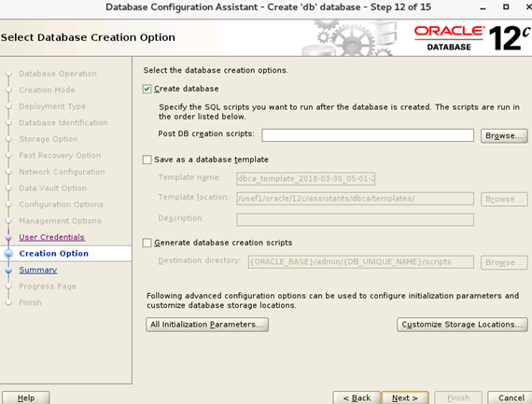Click the Creation Option step bullet icon
532x404 pixels.
pos(8,254)
